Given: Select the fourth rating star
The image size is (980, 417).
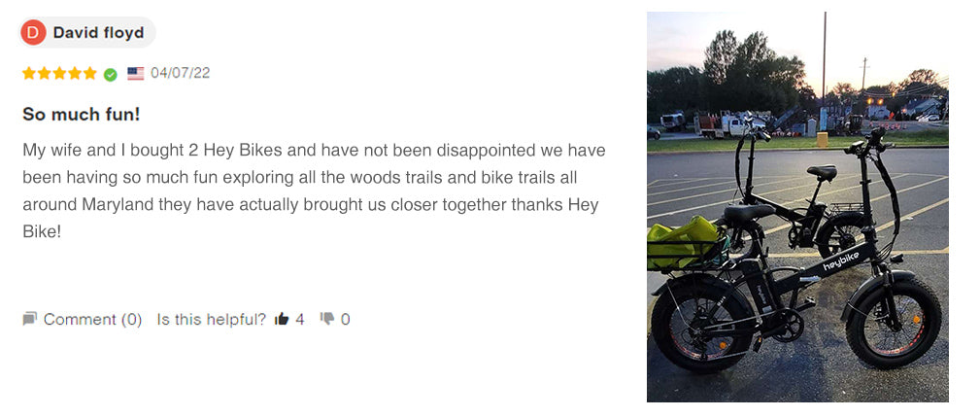Looking at the screenshot, I should pyautogui.click(x=75, y=73).
